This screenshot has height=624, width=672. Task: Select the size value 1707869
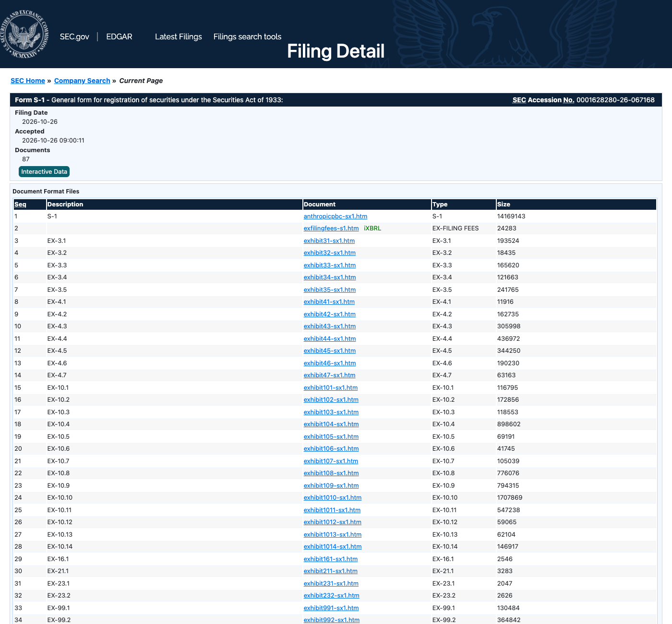click(510, 498)
